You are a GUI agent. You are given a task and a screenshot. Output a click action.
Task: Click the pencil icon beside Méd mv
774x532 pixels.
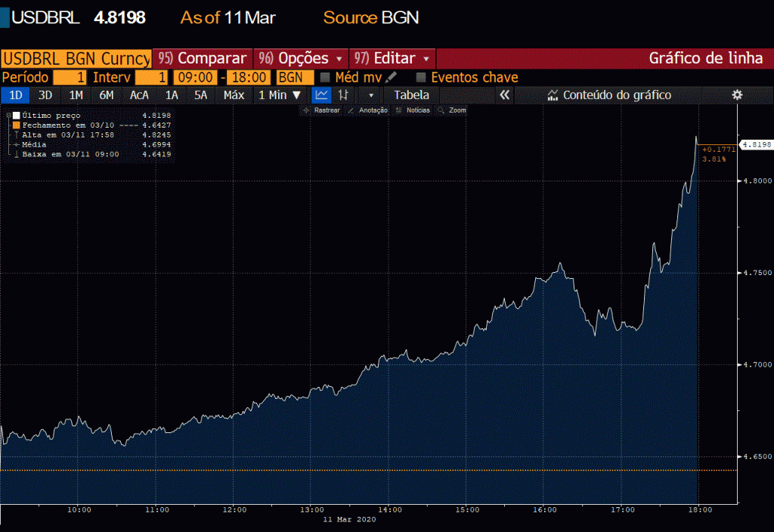[391, 78]
